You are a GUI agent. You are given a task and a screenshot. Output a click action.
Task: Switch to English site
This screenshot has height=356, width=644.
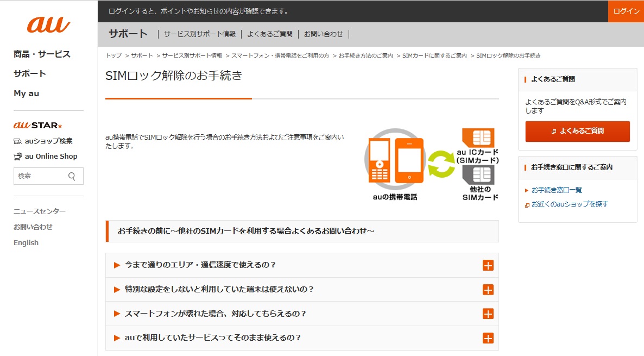pos(26,242)
